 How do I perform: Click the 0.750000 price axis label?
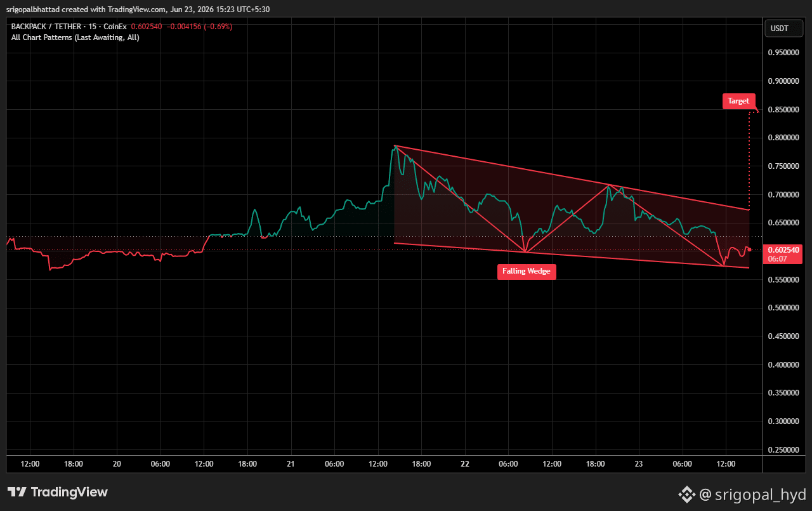click(x=784, y=166)
